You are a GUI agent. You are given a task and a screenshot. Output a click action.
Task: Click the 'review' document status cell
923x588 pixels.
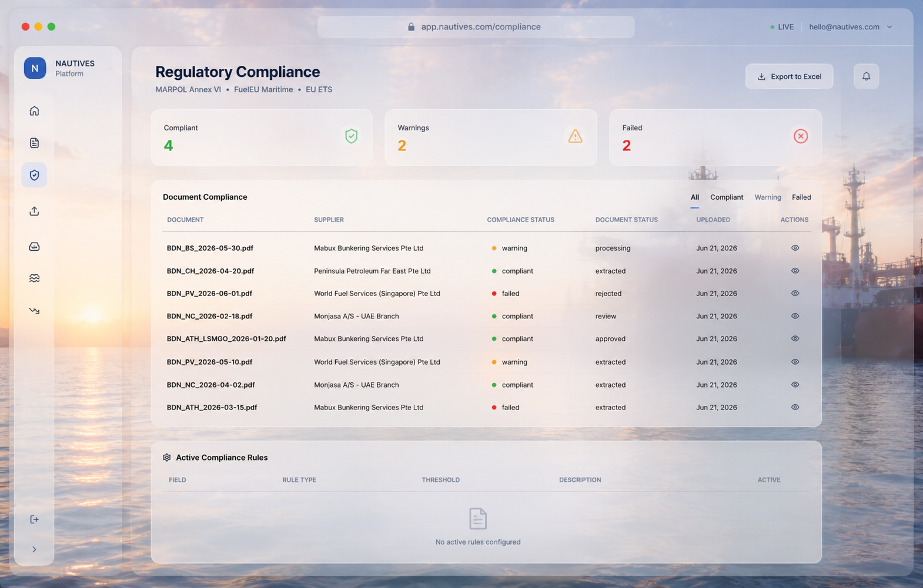click(606, 316)
